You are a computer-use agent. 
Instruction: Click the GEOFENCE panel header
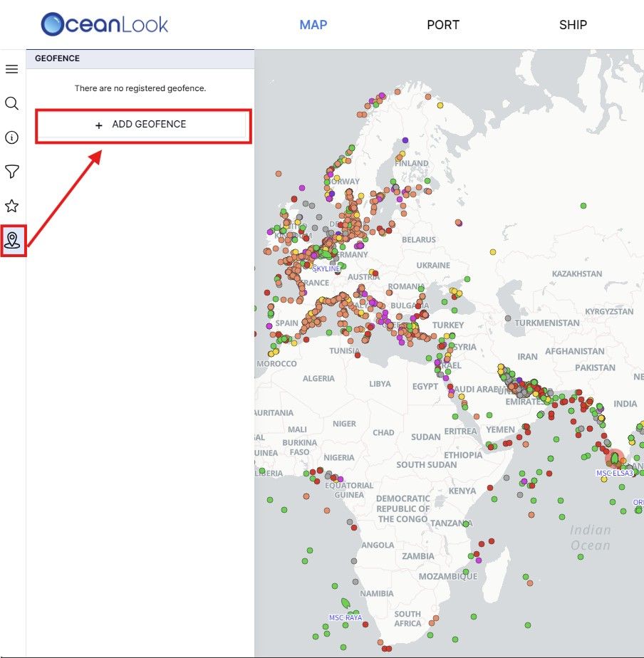pyautogui.click(x=58, y=58)
